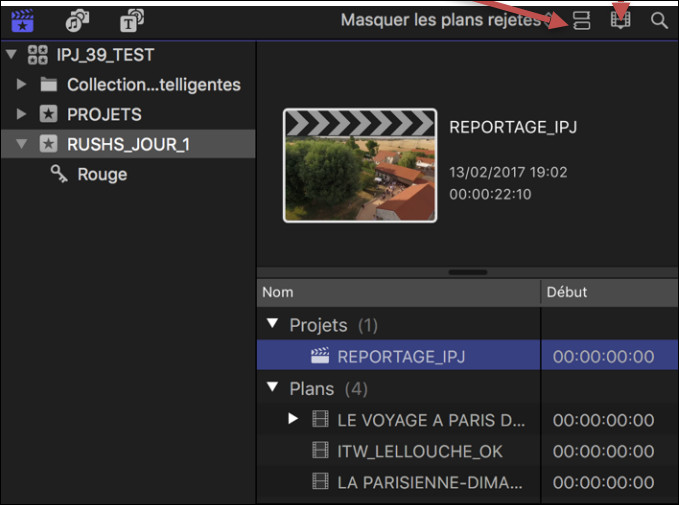
Task: Select LE VOYAGE A PARIS D... clip
Action: point(431,420)
